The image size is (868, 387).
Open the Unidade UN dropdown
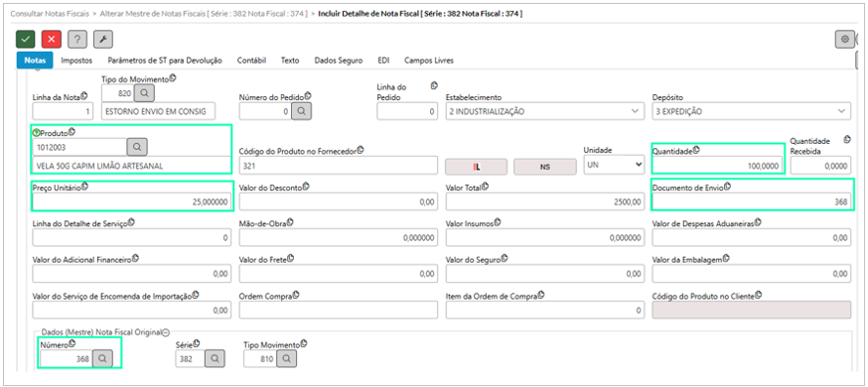coord(615,166)
